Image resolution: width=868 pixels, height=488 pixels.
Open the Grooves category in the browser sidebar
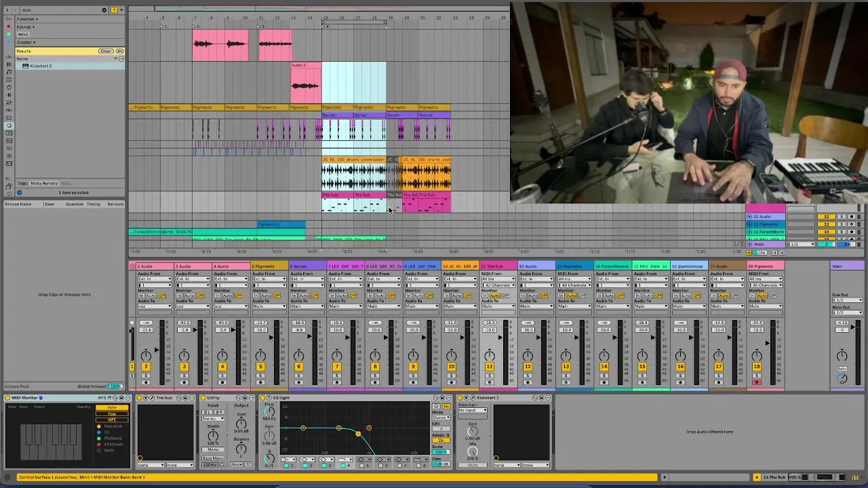[9, 148]
